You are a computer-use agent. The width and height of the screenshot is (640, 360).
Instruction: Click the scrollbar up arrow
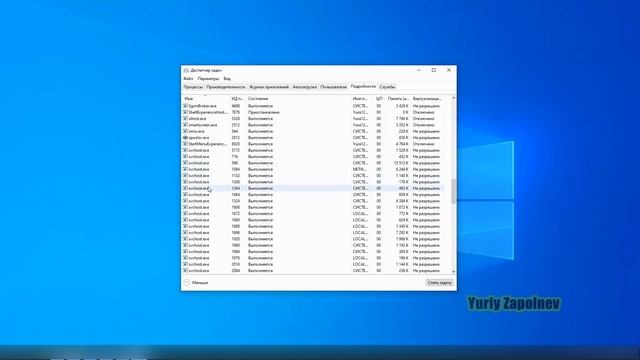click(453, 98)
